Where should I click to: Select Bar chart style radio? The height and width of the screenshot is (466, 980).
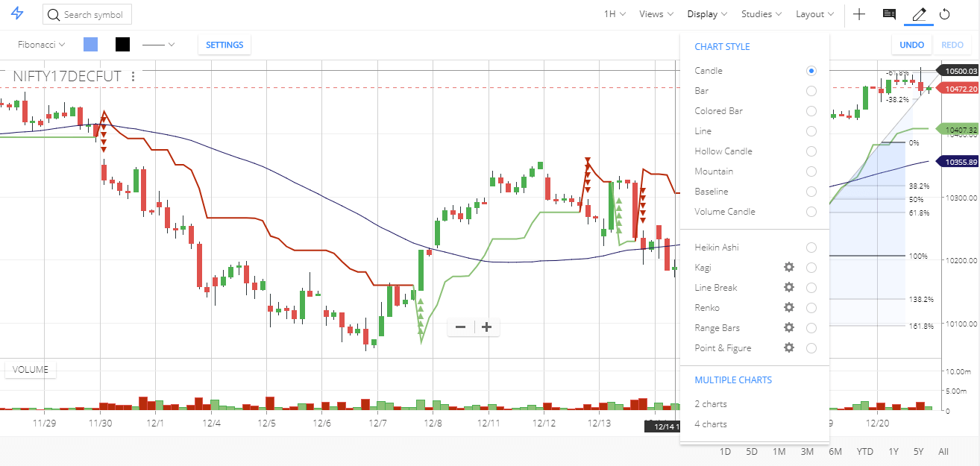click(x=811, y=91)
